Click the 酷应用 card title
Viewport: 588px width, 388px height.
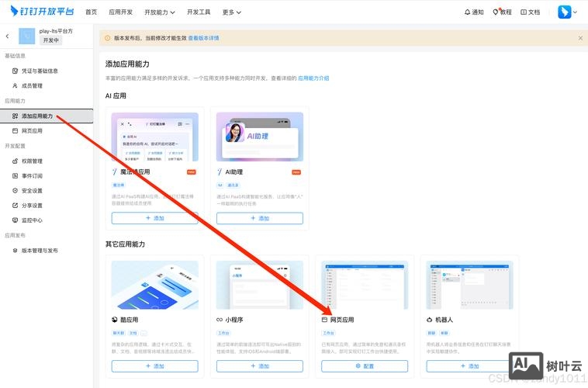point(129,320)
